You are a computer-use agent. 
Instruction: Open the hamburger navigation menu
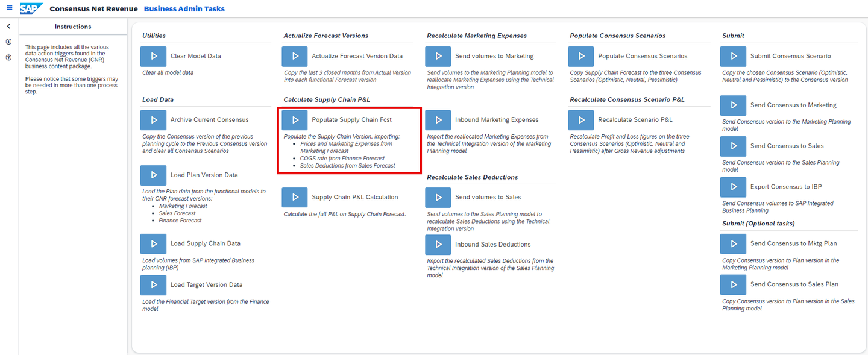[9, 8]
